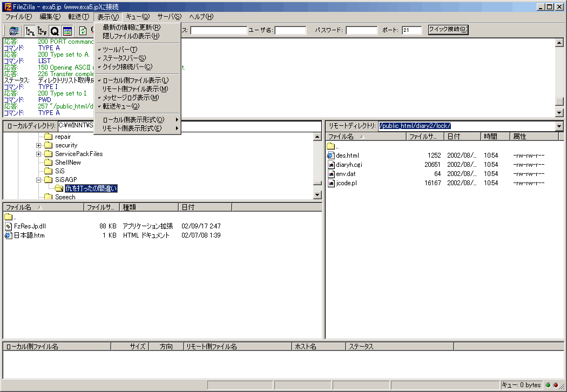This screenshot has height=392, width=567.
Task: Click the 属性 column header
Action: (534, 136)
